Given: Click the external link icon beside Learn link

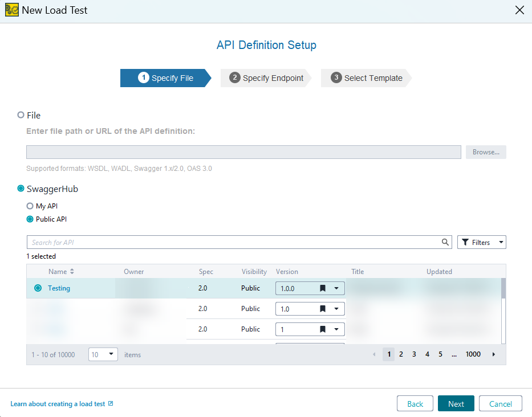Looking at the screenshot, I should 111,404.
